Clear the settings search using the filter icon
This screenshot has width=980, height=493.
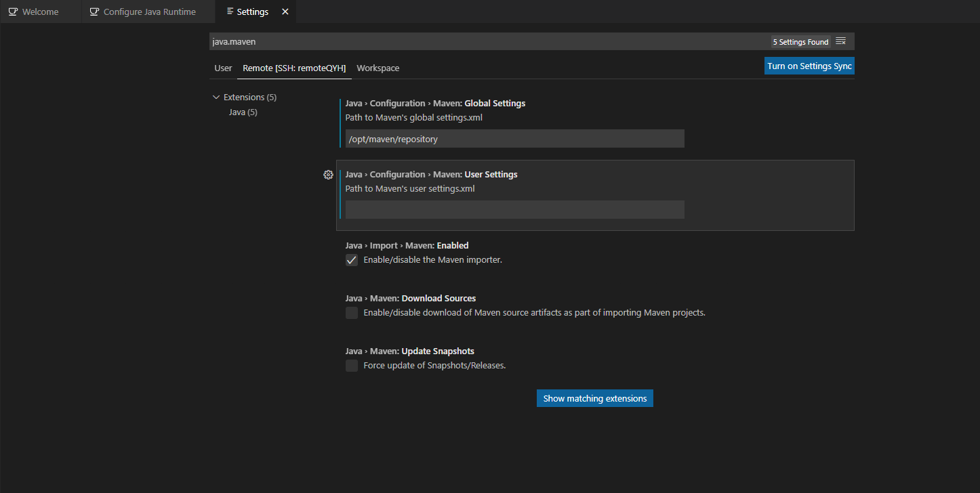pyautogui.click(x=840, y=41)
